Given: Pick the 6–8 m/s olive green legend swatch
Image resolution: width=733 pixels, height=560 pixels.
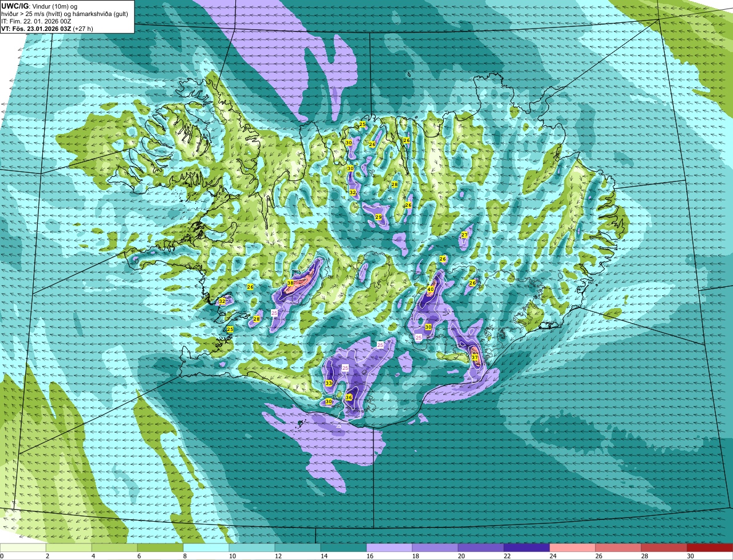Looking at the screenshot, I should click(x=160, y=547).
